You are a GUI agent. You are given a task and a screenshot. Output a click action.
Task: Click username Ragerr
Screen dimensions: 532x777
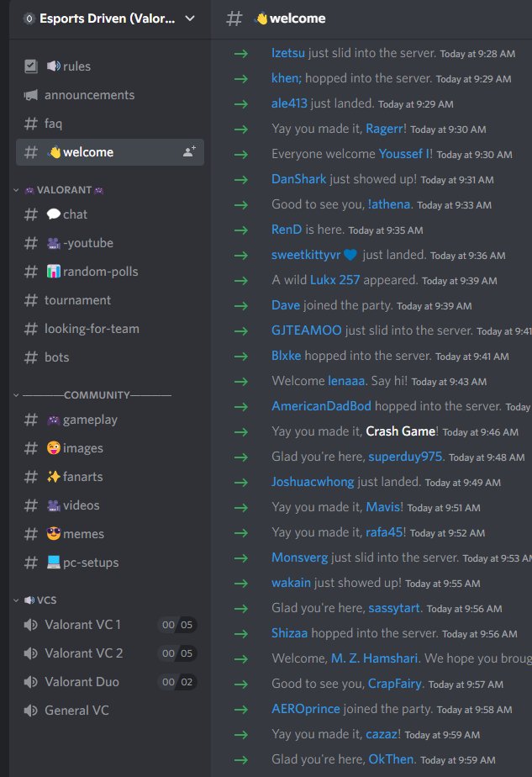coord(384,129)
